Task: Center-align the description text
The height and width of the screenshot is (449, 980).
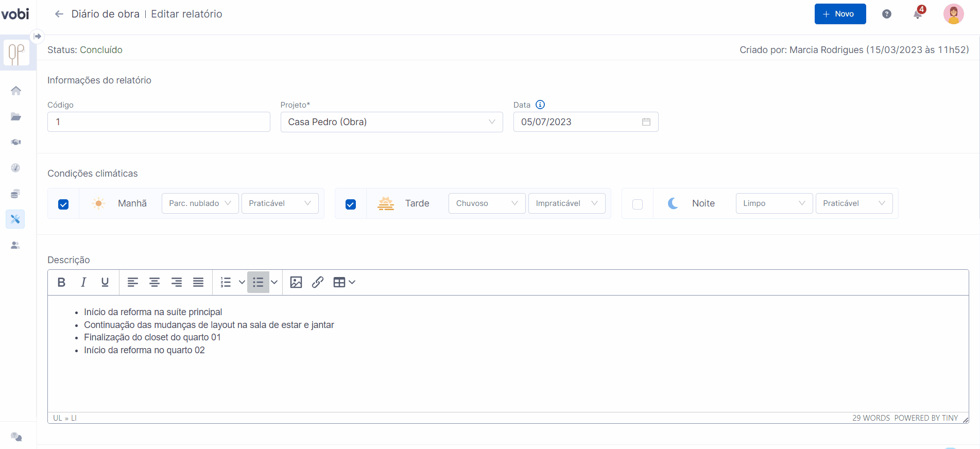Action: [154, 282]
